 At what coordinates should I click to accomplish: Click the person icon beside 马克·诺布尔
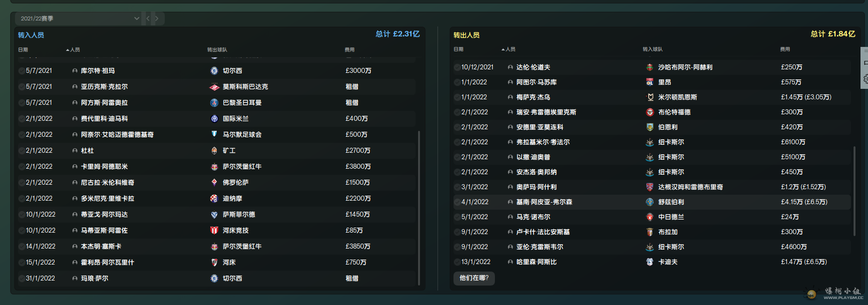tap(510, 217)
